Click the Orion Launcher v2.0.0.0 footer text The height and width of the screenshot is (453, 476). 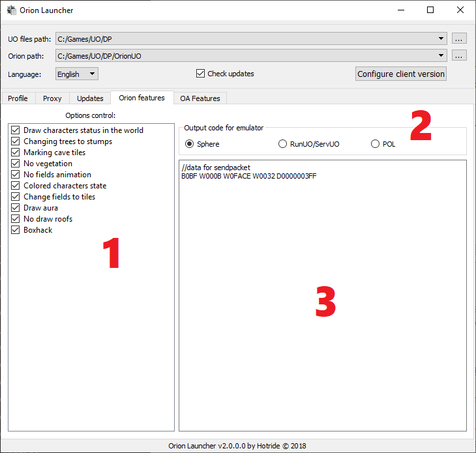(237, 446)
